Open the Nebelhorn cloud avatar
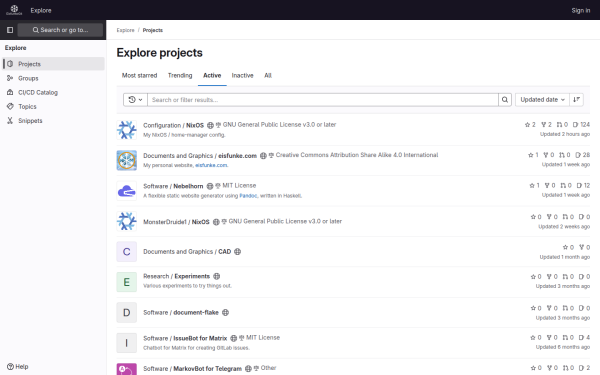 [127, 191]
